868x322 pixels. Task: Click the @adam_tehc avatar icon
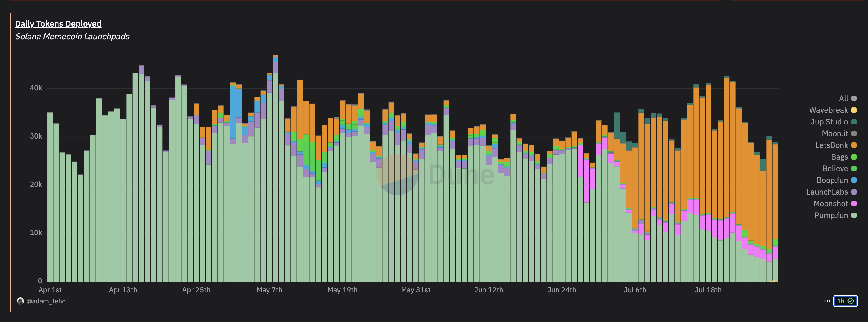[x=20, y=301]
